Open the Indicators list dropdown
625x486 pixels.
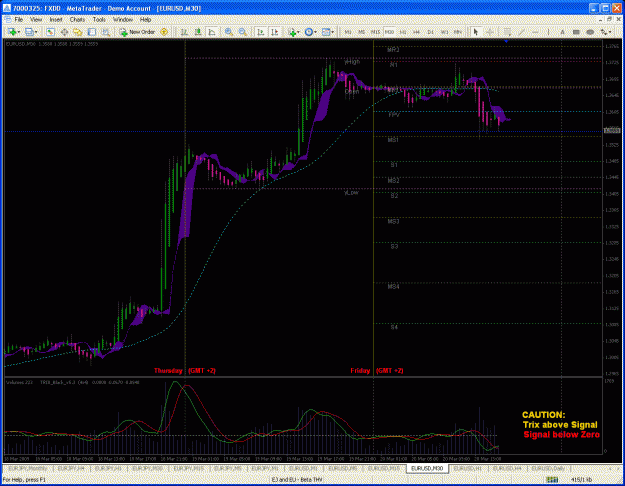[293, 32]
